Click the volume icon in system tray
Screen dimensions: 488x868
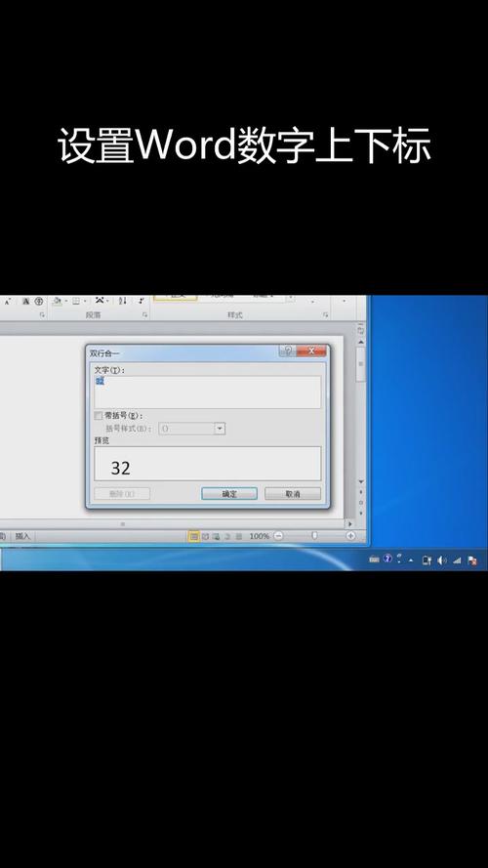coord(441,559)
